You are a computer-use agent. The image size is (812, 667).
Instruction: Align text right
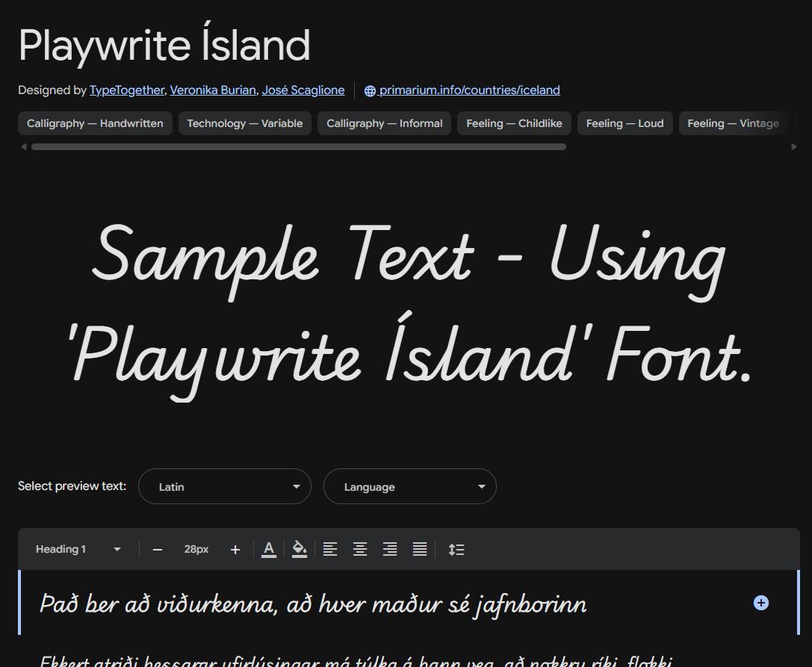point(390,550)
